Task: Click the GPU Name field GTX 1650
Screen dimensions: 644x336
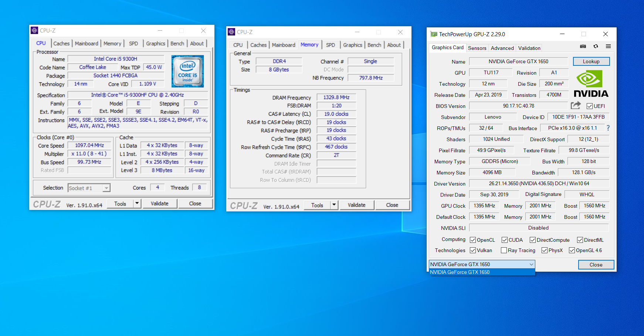Action: point(518,61)
